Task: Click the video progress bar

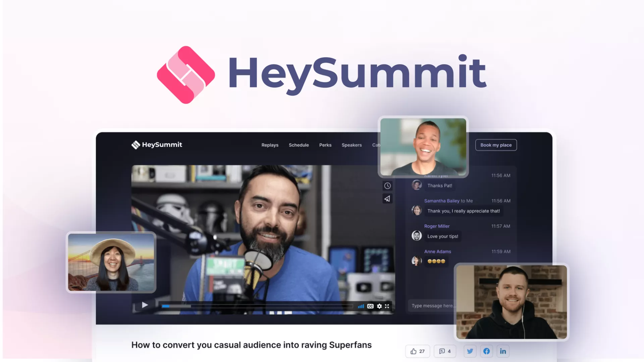Action: coord(257,306)
